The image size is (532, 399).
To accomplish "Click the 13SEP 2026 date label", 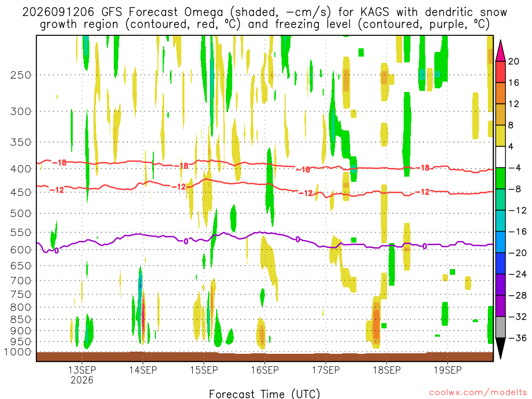I will coord(82,375).
